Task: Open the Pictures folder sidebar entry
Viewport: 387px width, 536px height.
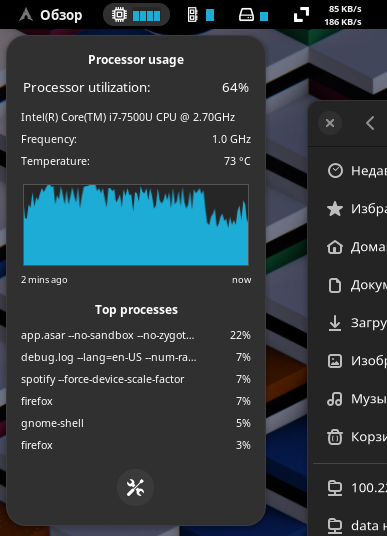Action: [356, 361]
